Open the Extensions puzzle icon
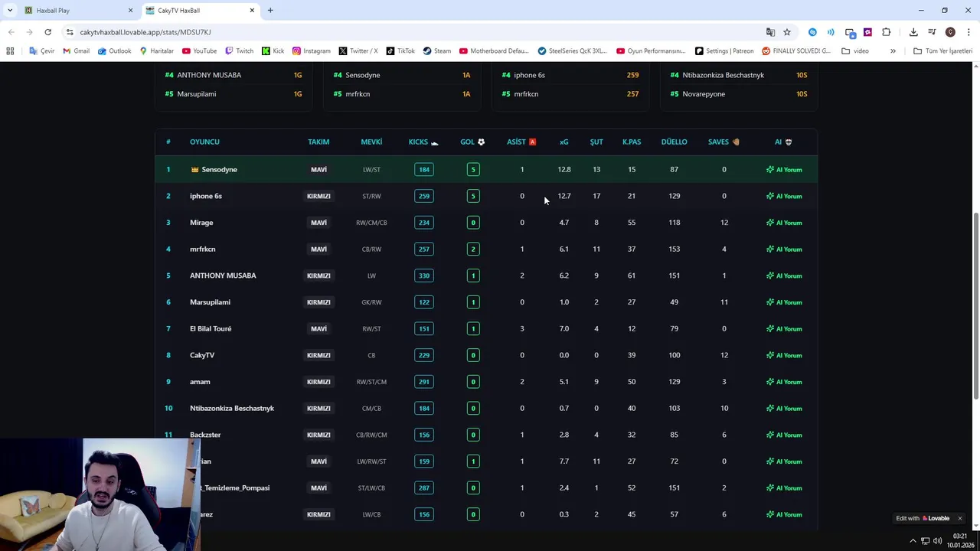This screenshot has height=551, width=980. click(x=886, y=32)
